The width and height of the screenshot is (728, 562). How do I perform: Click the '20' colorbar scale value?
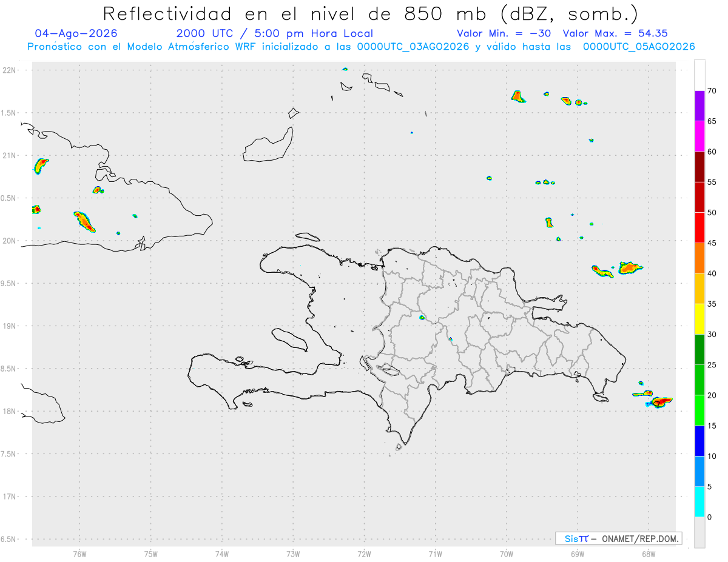712,395
